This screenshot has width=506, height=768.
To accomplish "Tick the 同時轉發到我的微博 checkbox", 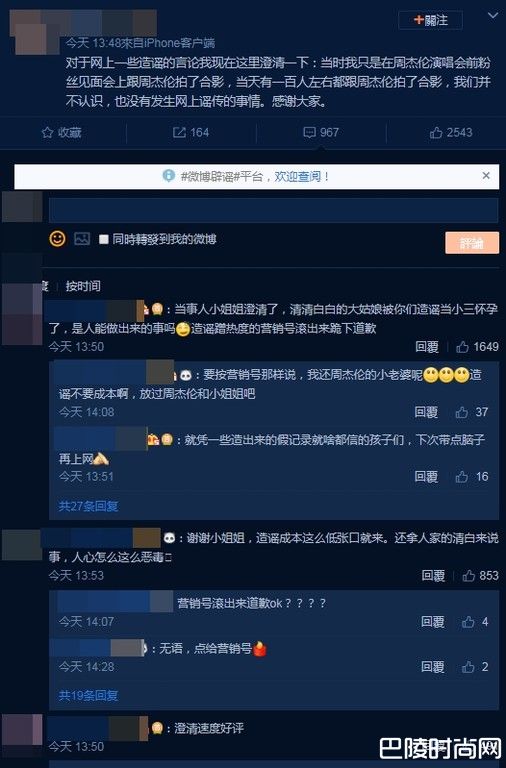I will [x=103, y=239].
